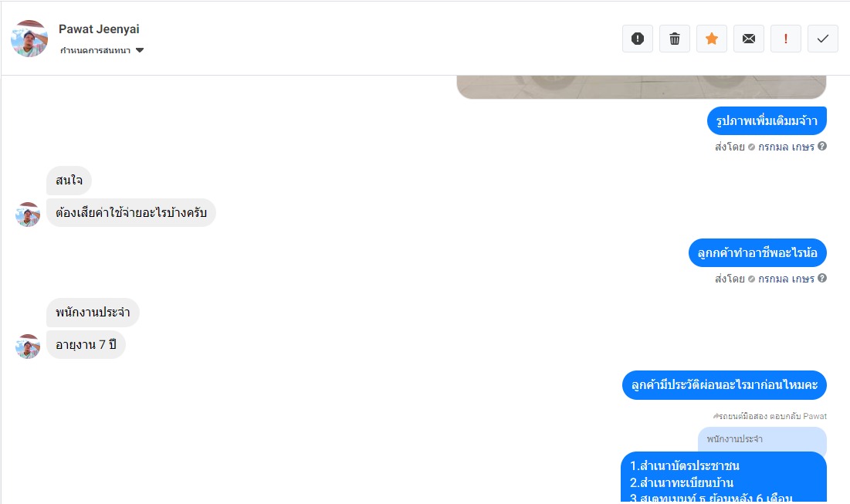Select the ลูกค้ามีประวัติผ่อนอะไรมาก่อนไหมคะ message bubble
The image size is (850, 504).
[x=724, y=385]
